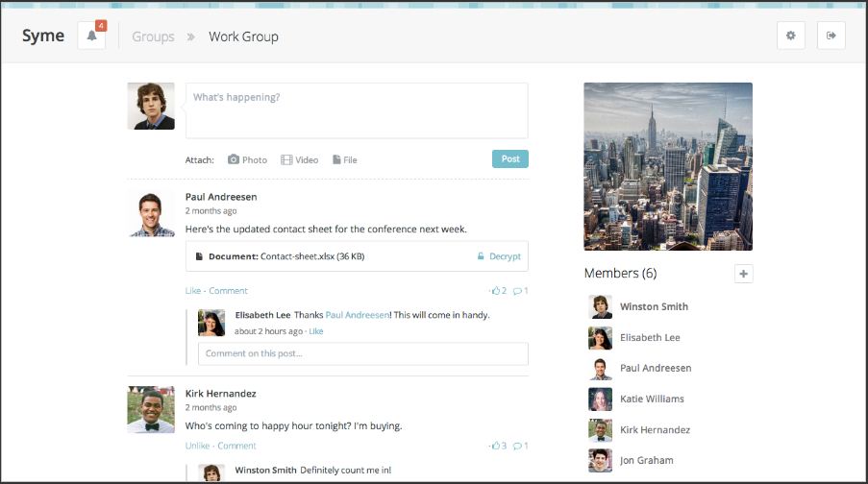Click the "Comment on this post..." field
Image resolution: width=868 pixels, height=484 pixels.
[x=362, y=353]
